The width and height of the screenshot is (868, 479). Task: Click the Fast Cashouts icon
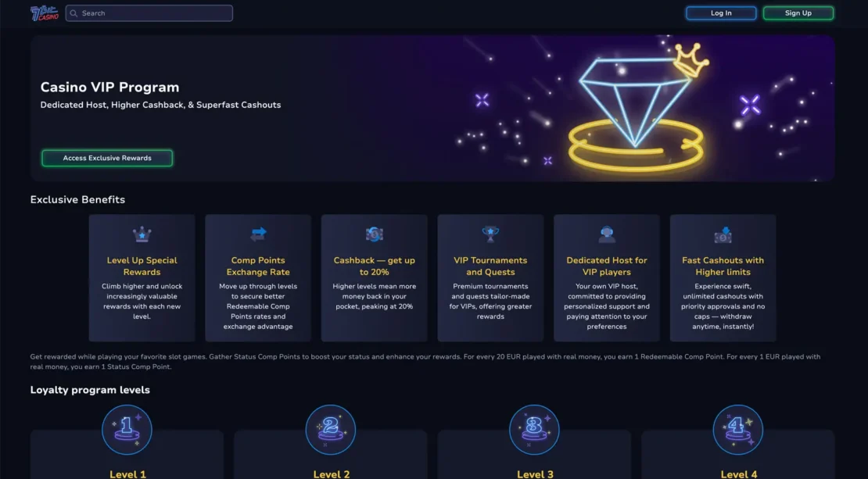tap(723, 234)
